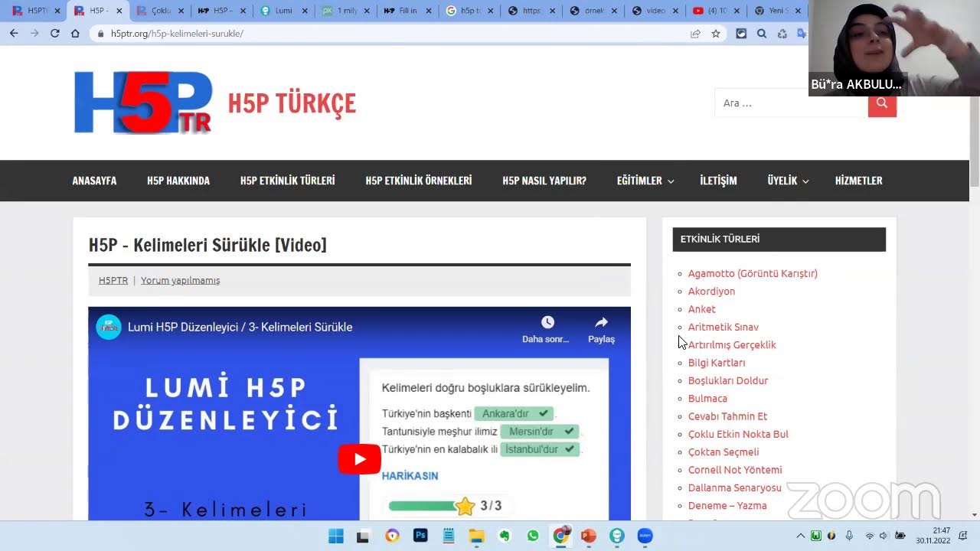Open the Çoktan Seçmeli link
Screen dimensions: 980x551
pyautogui.click(x=724, y=452)
